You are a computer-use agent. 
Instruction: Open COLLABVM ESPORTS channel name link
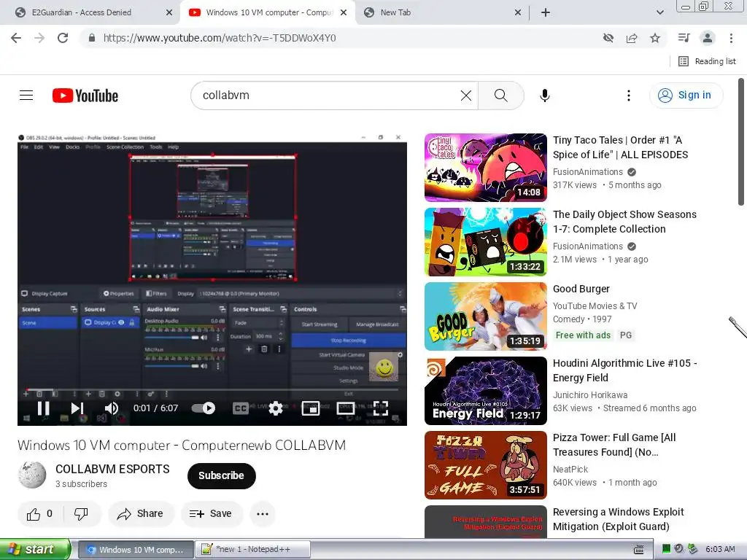[x=112, y=469]
